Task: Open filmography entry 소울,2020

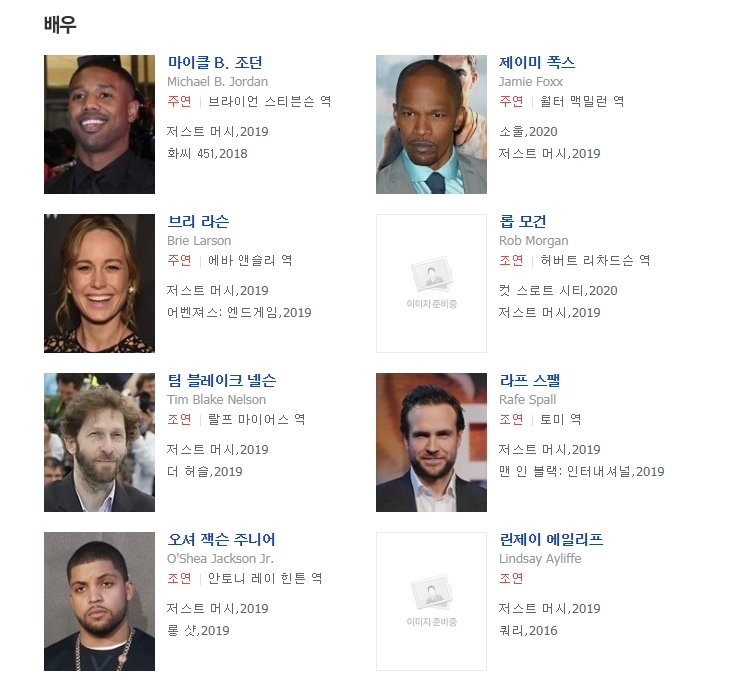Action: click(x=528, y=131)
